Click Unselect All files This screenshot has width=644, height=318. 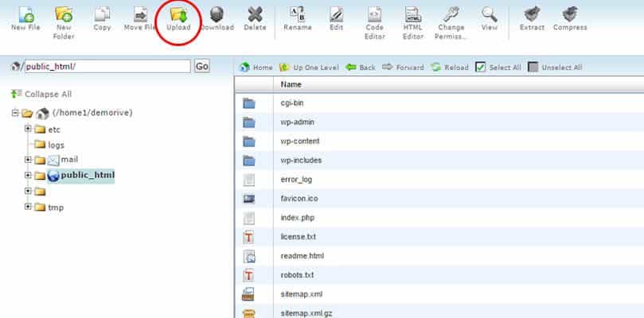click(x=555, y=68)
